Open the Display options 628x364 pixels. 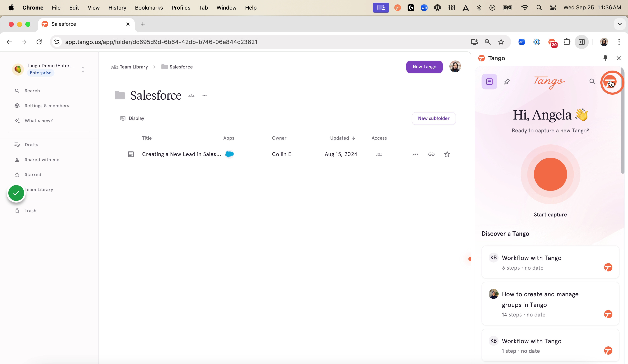(x=132, y=118)
